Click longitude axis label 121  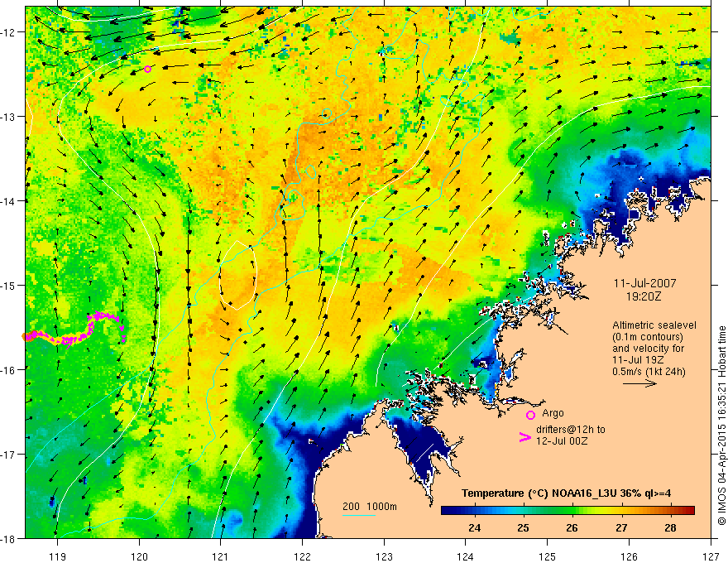point(221,556)
